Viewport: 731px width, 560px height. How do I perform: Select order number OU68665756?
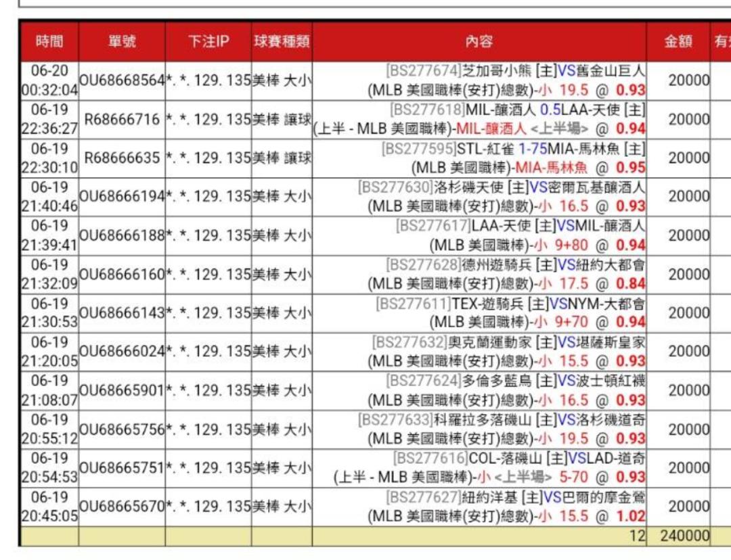[x=122, y=429]
